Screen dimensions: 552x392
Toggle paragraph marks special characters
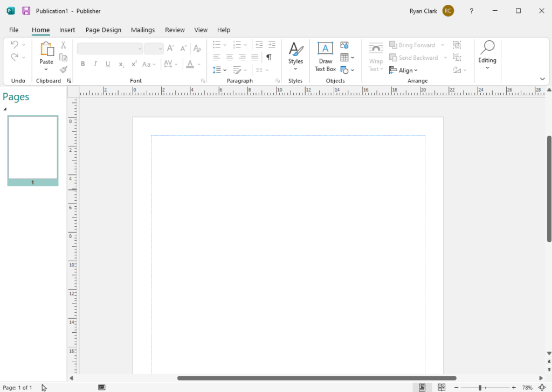(269, 57)
